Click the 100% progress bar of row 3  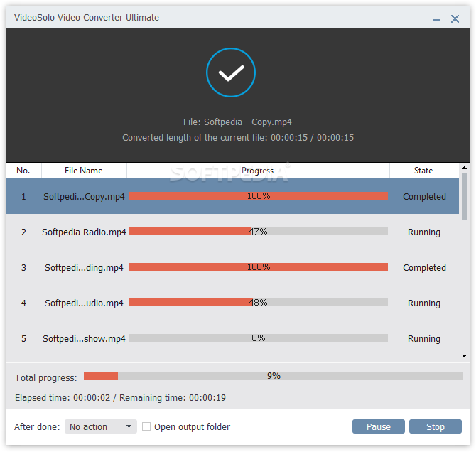pyautogui.click(x=259, y=267)
